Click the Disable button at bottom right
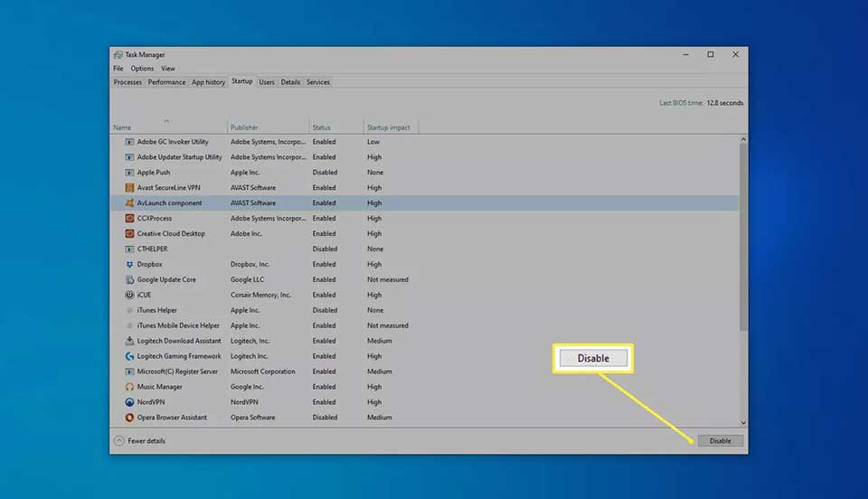 click(720, 441)
